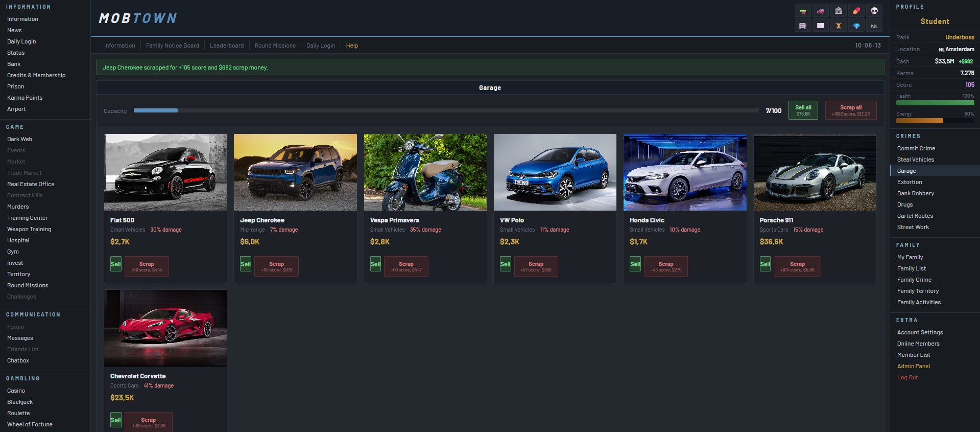Screen dimensions: 980x432
Task: Click the Vespa Primavera thumbnail image
Action: 425,172
